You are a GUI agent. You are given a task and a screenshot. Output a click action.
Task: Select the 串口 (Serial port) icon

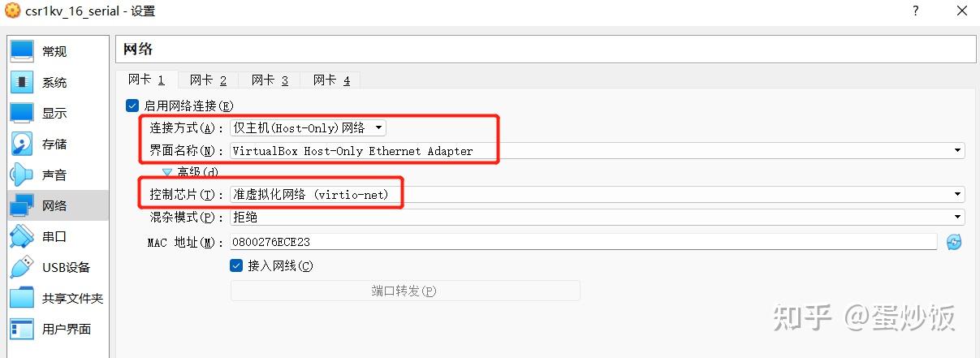[x=22, y=236]
